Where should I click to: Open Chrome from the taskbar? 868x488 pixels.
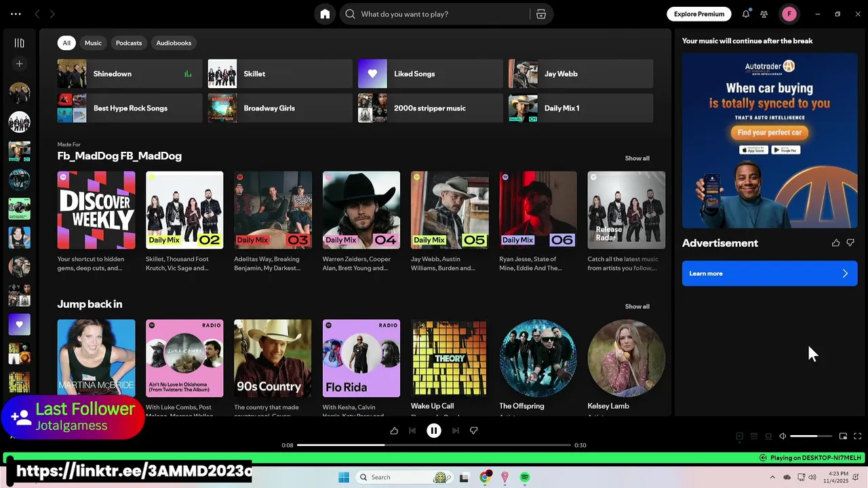[485, 477]
